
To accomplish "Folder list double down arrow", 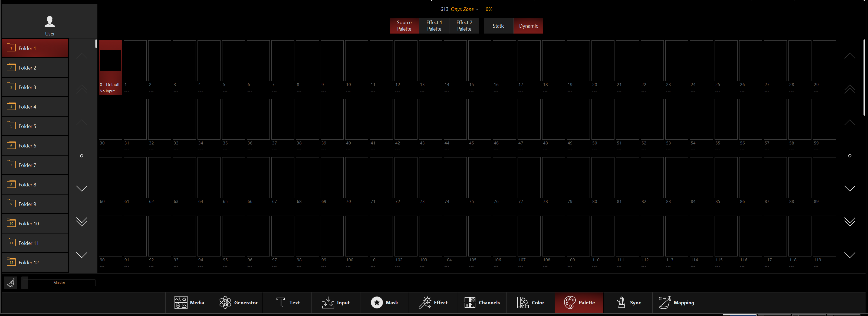I will (x=81, y=222).
